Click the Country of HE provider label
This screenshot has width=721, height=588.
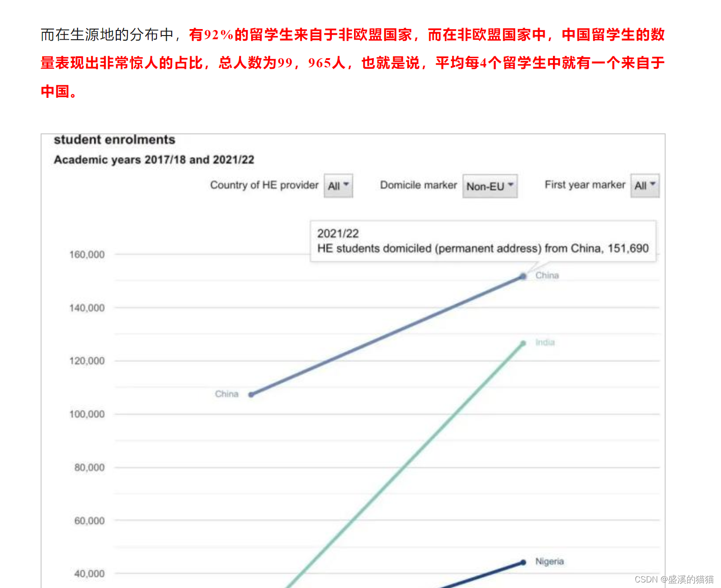pos(264,185)
